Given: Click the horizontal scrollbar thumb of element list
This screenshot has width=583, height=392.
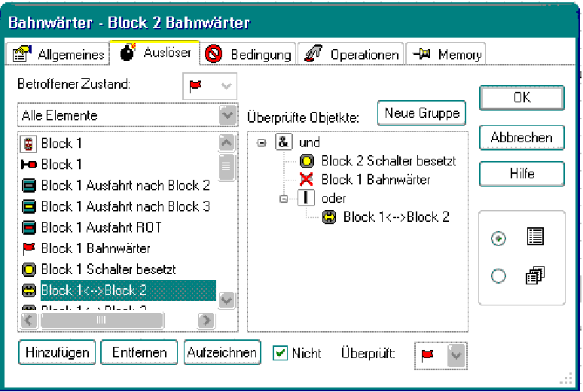Looking at the screenshot, I should click(x=101, y=320).
